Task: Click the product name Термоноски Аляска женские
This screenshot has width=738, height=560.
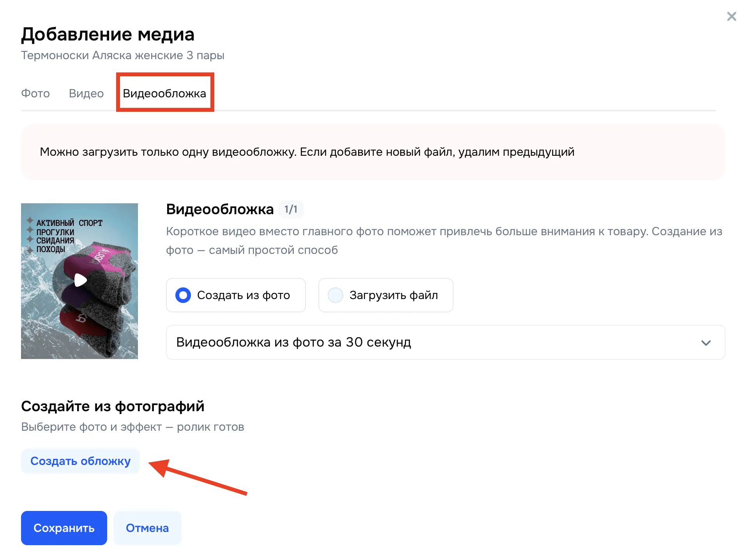Action: tap(122, 55)
